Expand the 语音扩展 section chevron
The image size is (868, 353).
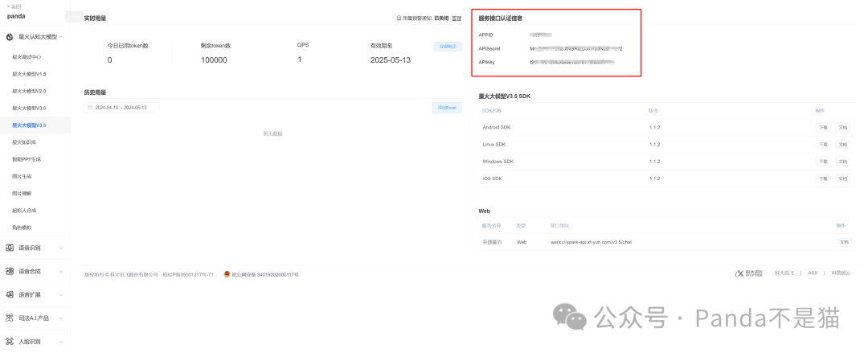pyautogui.click(x=61, y=294)
